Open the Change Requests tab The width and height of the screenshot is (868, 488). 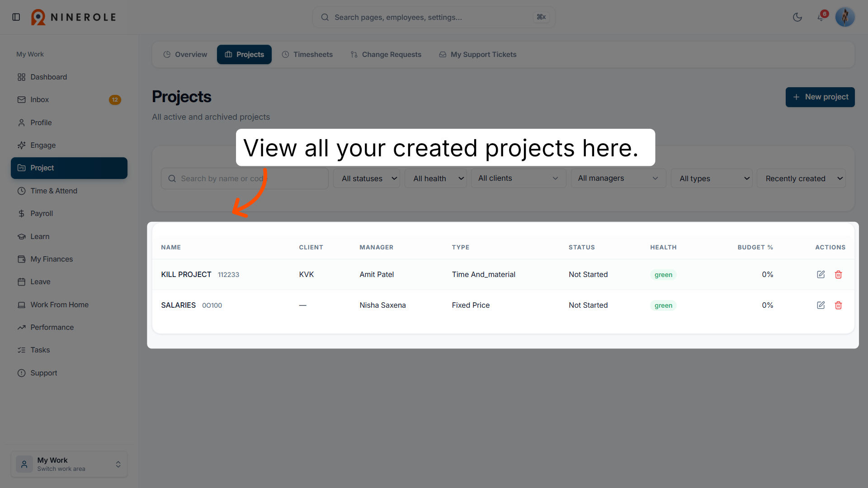tap(386, 54)
